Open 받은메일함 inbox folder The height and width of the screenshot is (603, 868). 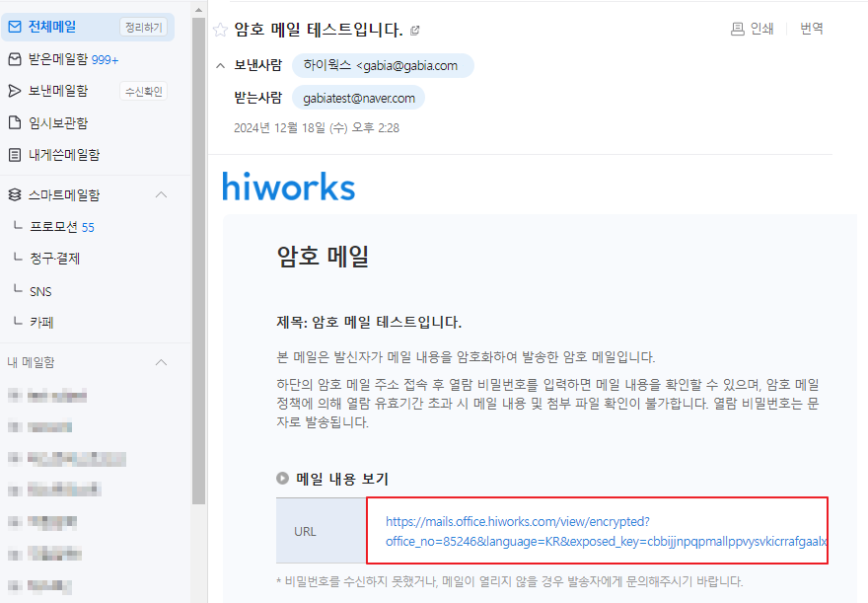point(58,59)
